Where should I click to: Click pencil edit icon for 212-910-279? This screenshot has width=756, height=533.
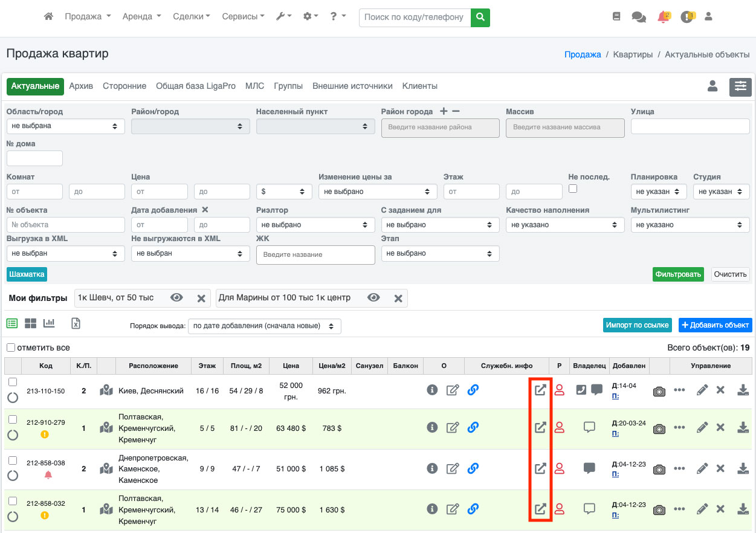702,428
